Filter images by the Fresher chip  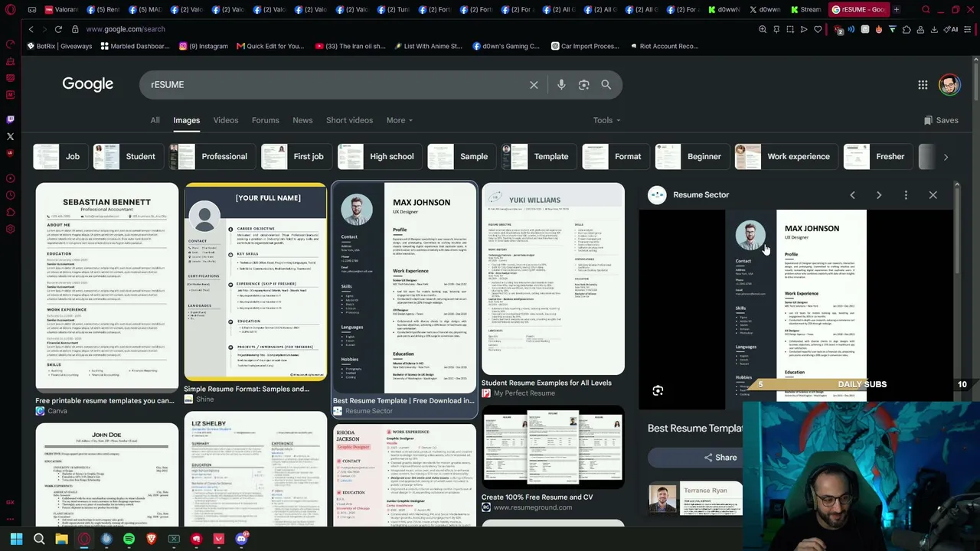pyautogui.click(x=877, y=157)
